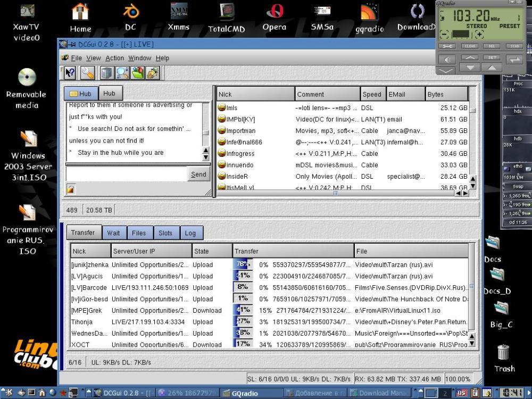Click the 8% progress bar of [LV]Barcode transfer
This screenshot has width=532, height=399.
243,287
